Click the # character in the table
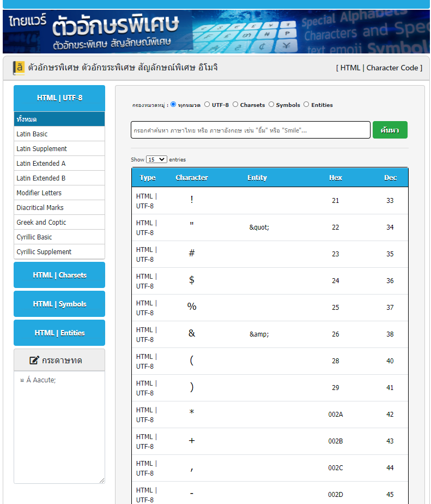The image size is (431, 504). [192, 253]
